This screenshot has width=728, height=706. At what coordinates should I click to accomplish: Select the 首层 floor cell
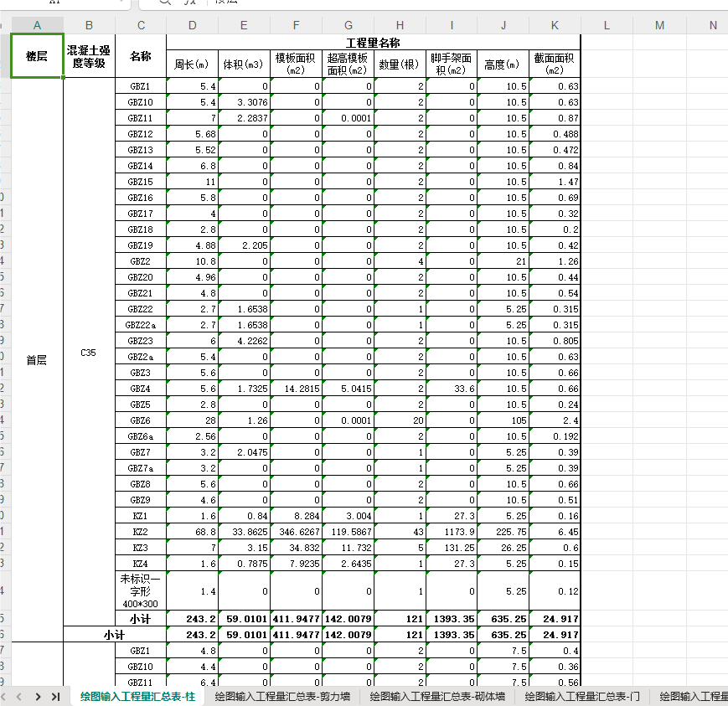[x=37, y=360]
